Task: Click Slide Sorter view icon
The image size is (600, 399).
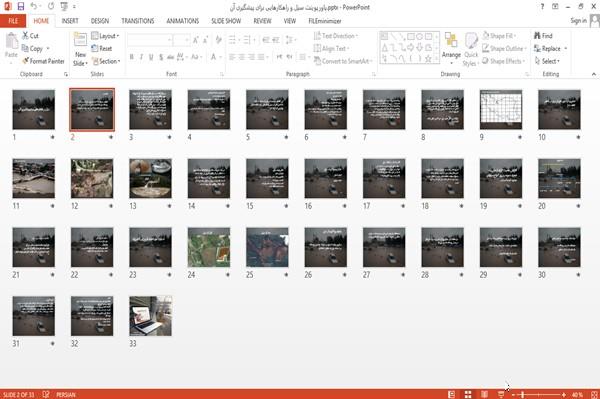Action: (468, 394)
